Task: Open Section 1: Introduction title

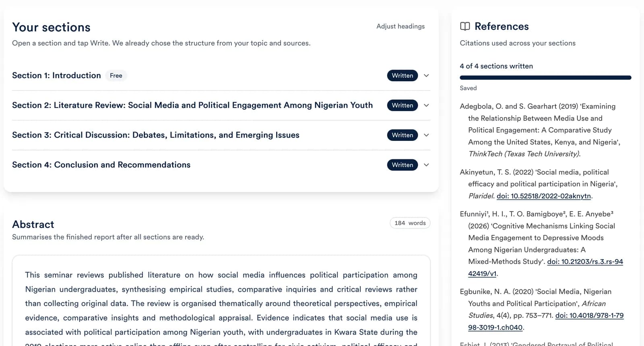Action: pyautogui.click(x=56, y=76)
